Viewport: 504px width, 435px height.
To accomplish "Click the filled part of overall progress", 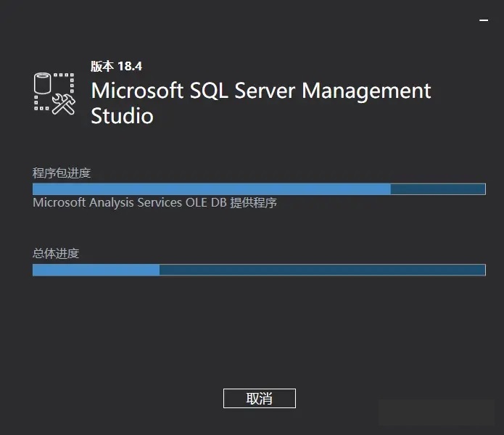I will click(x=96, y=270).
